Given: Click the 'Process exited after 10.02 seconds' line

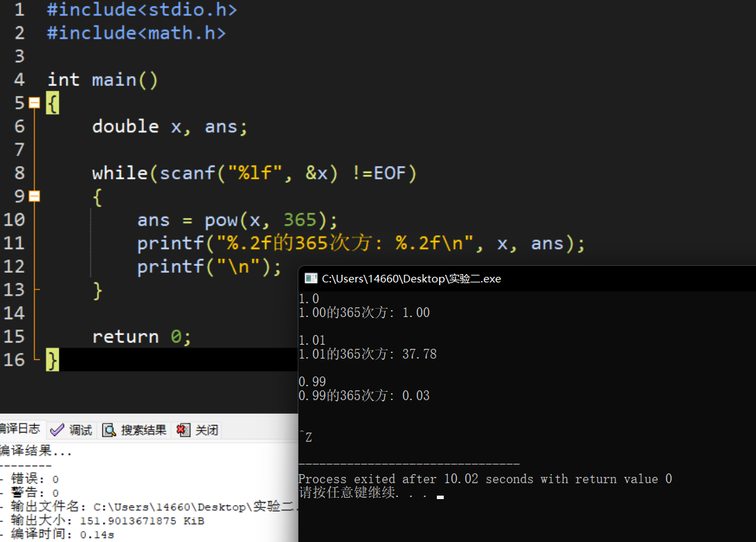Looking at the screenshot, I should coord(485,479).
